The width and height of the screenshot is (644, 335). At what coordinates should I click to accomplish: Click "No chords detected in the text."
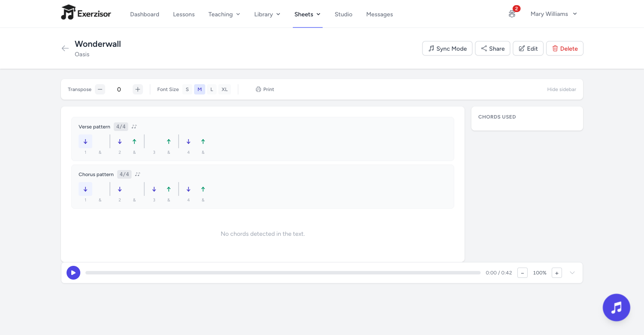tap(263, 234)
